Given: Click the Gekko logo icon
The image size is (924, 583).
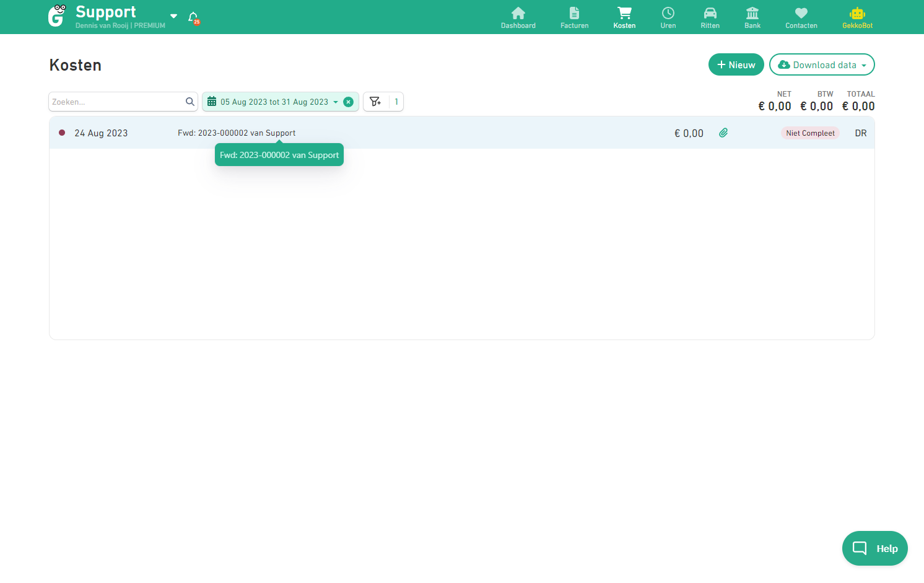Looking at the screenshot, I should coord(57,16).
